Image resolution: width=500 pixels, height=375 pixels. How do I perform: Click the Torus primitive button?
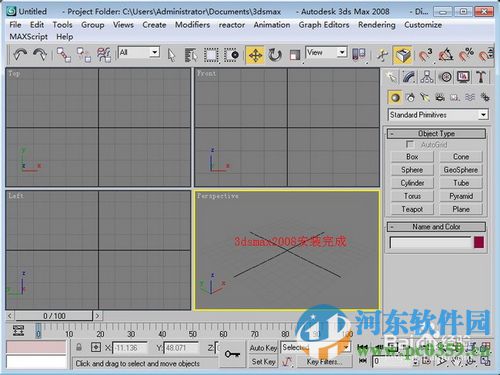tap(412, 196)
